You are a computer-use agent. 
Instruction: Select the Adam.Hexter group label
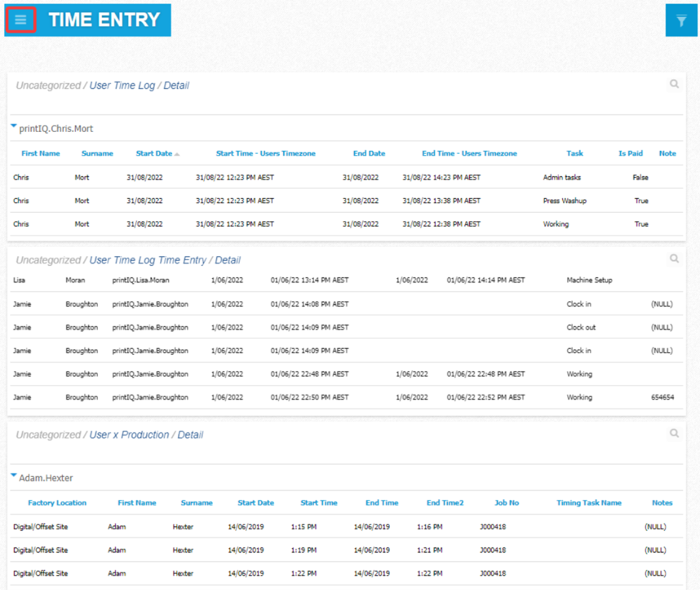[46, 478]
